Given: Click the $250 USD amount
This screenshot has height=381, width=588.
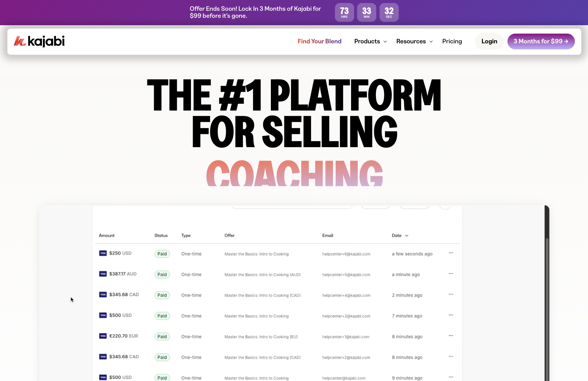Looking at the screenshot, I should pyautogui.click(x=120, y=253).
